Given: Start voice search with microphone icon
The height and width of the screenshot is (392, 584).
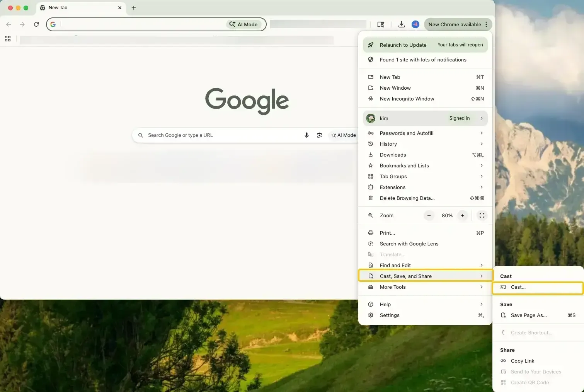Looking at the screenshot, I should click(306, 135).
